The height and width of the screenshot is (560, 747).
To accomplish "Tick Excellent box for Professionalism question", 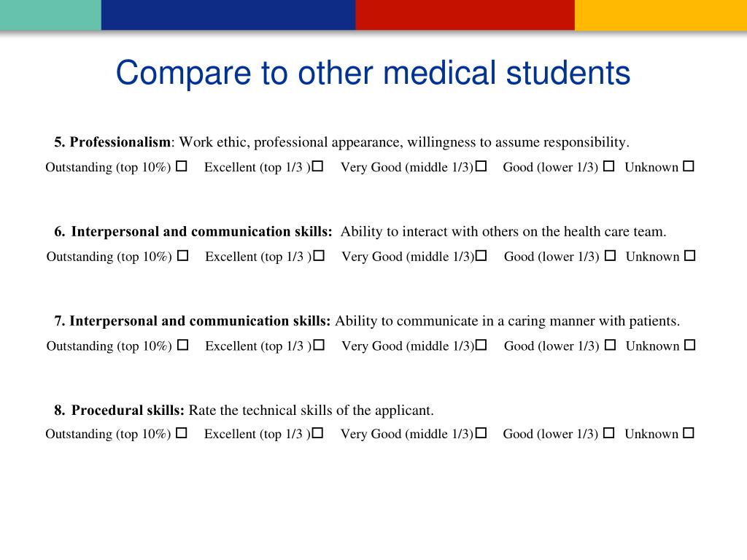I will point(318,166).
